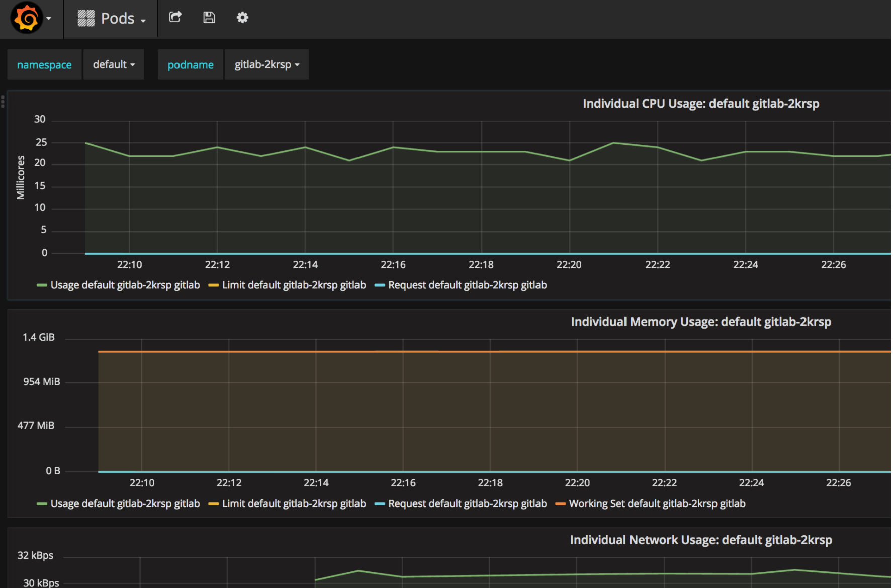The width and height of the screenshot is (894, 588).
Task: Open the Individual CPU Usage panel title menu
Action: [701, 104]
